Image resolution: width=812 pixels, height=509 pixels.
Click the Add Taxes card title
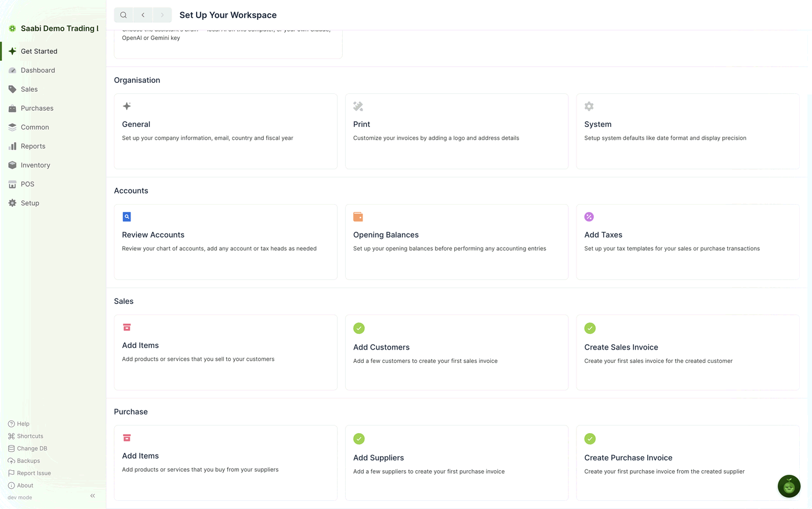pyautogui.click(x=603, y=235)
